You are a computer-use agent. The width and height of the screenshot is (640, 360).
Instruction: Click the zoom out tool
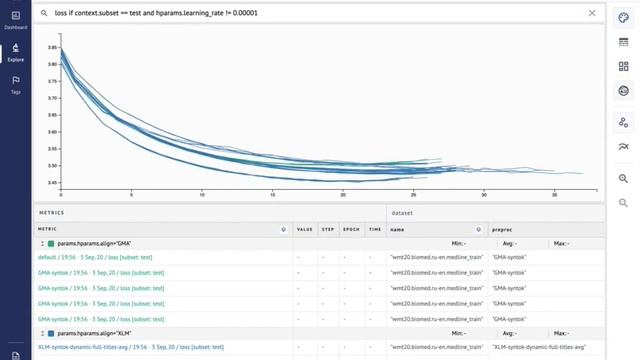click(623, 203)
